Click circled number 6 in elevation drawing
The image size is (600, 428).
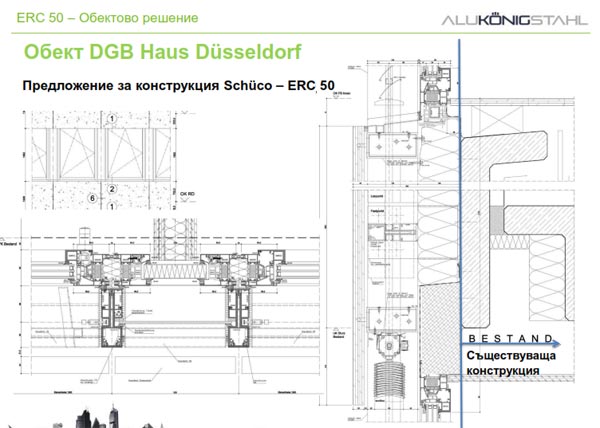point(92,198)
